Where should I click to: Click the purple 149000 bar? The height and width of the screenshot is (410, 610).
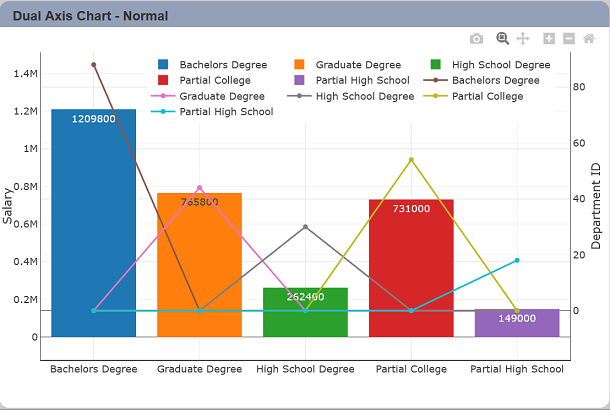point(517,323)
